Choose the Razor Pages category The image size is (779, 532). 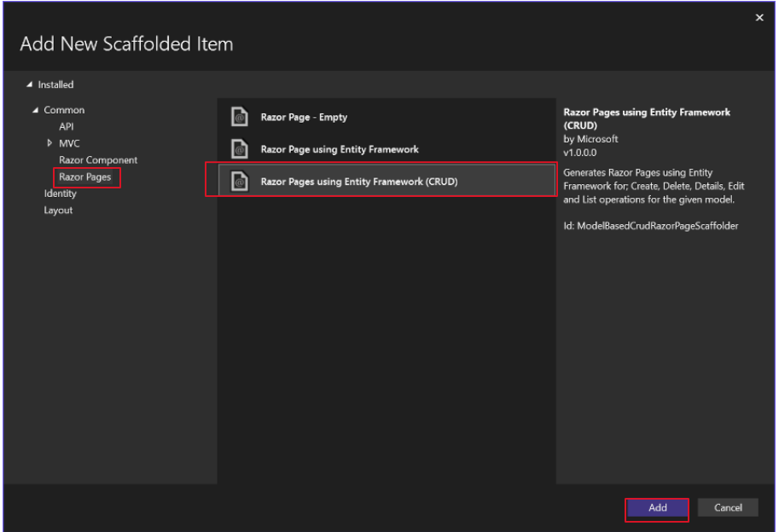click(x=84, y=177)
